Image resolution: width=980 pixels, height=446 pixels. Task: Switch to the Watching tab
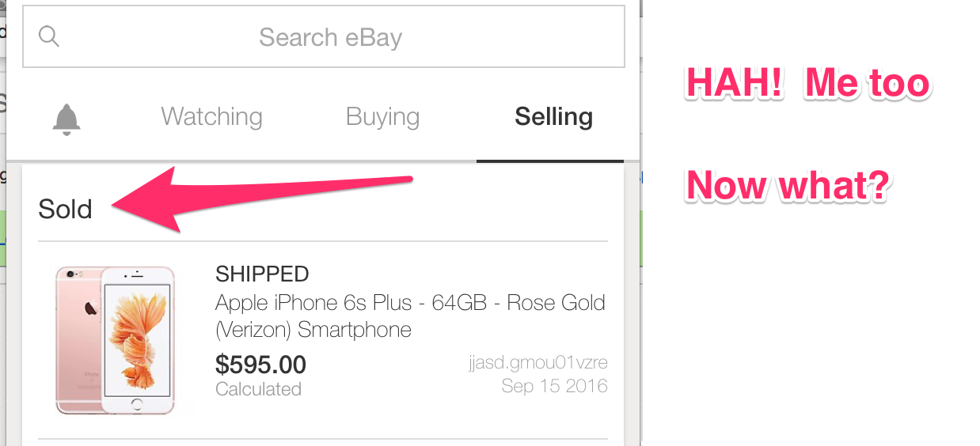[x=211, y=116]
